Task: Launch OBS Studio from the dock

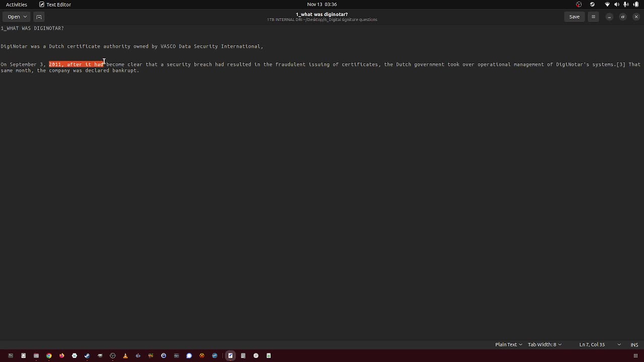Action: click(113, 355)
